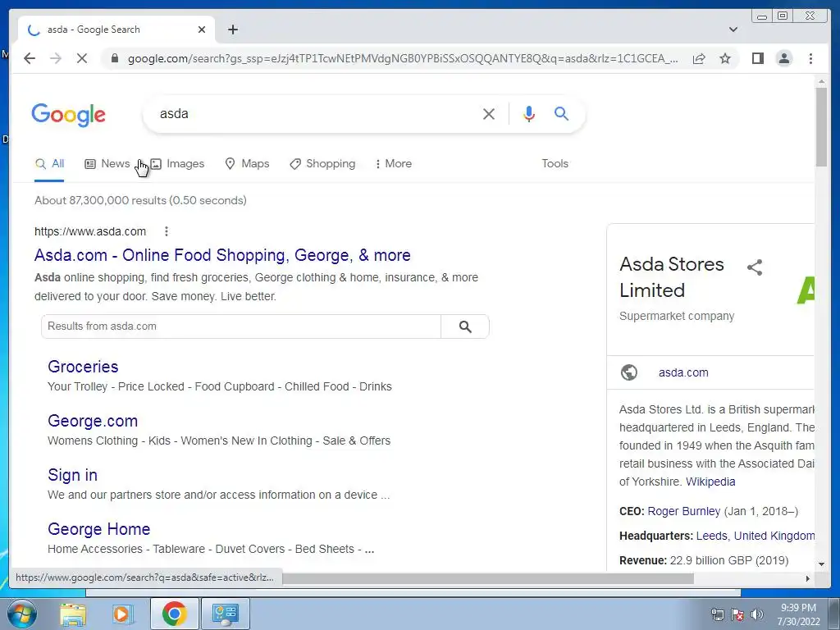Click the globe icon beside asda.com
The image size is (840, 630).
click(629, 372)
